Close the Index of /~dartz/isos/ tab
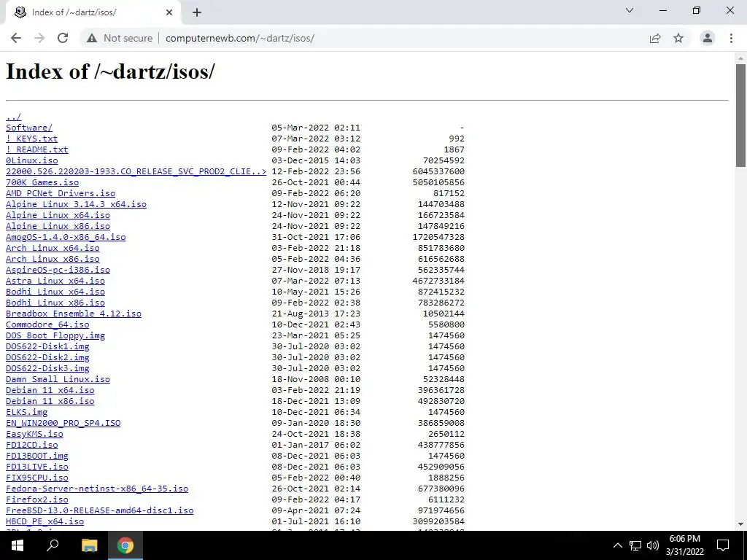 coord(169,12)
